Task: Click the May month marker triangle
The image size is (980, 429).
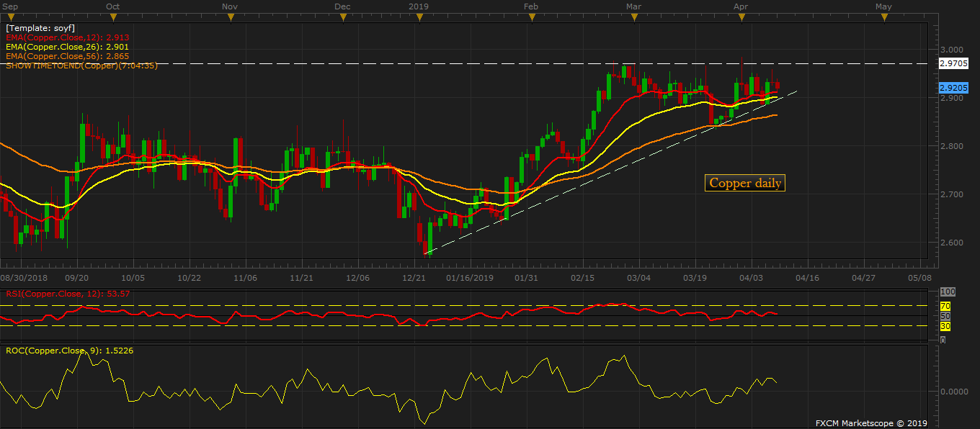Action: pyautogui.click(x=883, y=17)
